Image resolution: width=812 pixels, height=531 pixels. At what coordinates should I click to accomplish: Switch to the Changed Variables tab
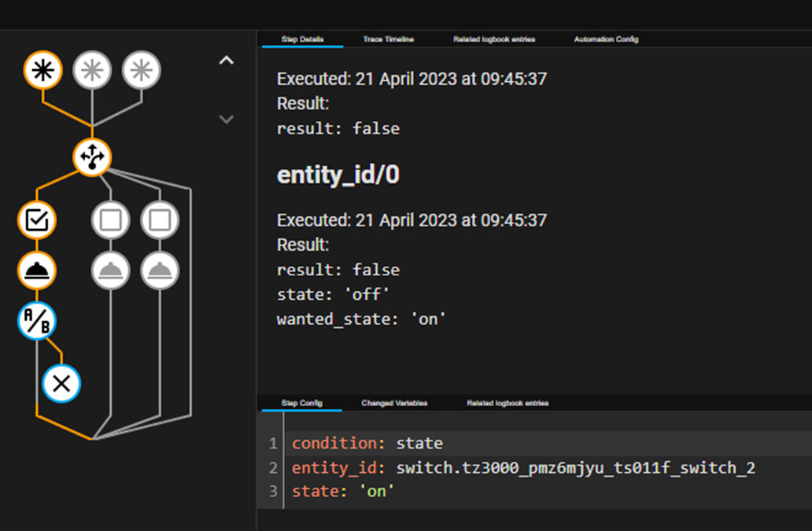393,403
